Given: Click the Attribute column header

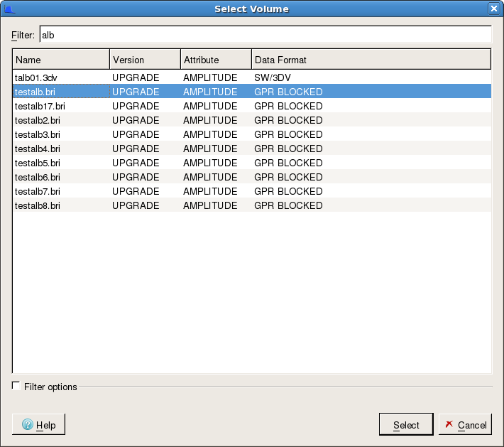Looking at the screenshot, I should tap(216, 60).
